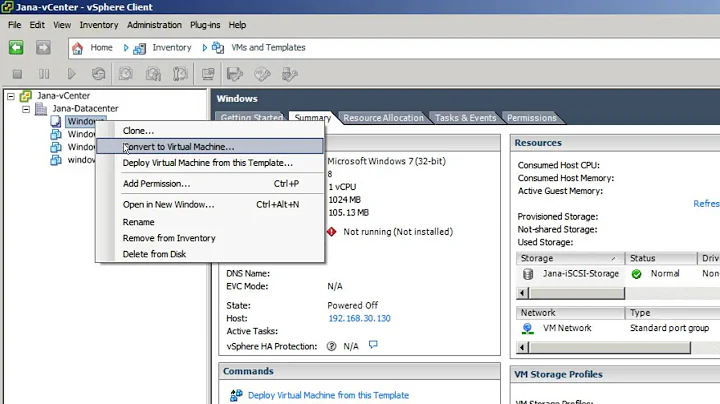The image size is (720, 404).
Task: Choose Delete from Disk entry
Action: click(x=210, y=254)
